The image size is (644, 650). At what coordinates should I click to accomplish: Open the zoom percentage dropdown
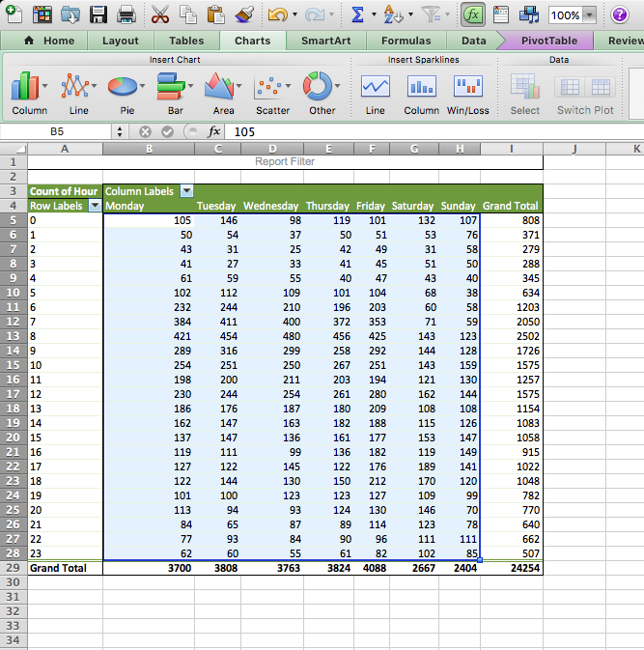(589, 15)
